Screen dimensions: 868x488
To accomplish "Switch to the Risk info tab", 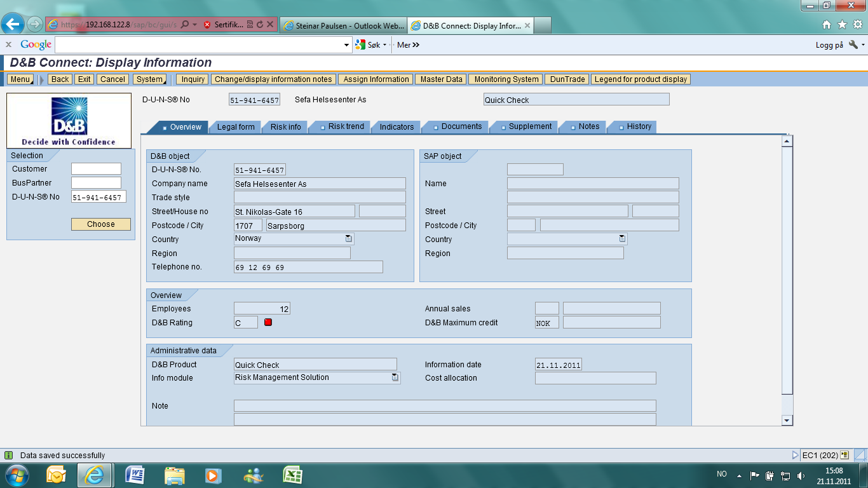I will [x=286, y=127].
